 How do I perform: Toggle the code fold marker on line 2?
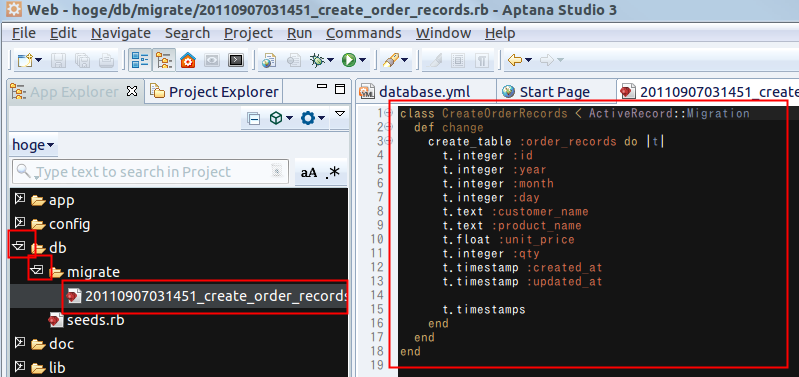(x=388, y=127)
